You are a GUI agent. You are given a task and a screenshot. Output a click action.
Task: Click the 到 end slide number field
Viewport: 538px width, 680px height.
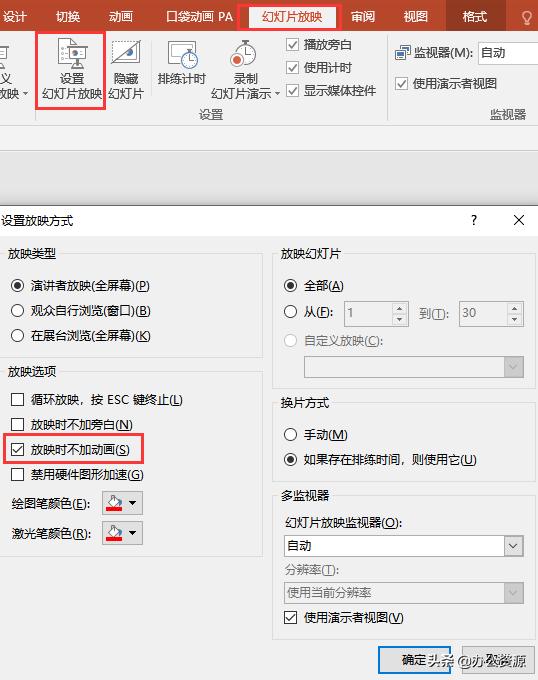[x=483, y=314]
